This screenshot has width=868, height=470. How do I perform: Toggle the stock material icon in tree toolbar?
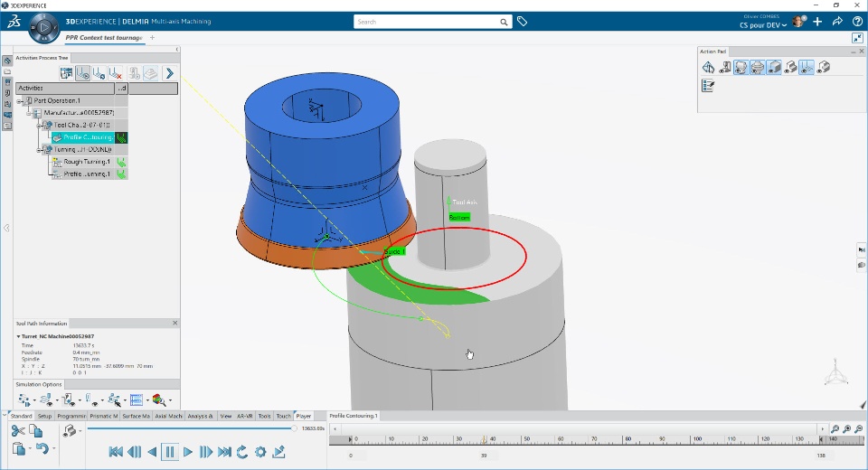[x=151, y=73]
